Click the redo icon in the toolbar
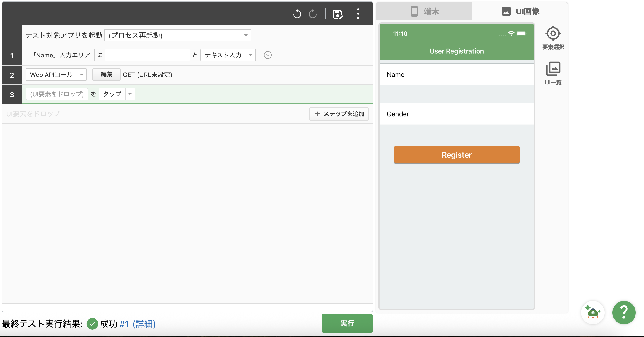The image size is (644, 337). coord(313,14)
